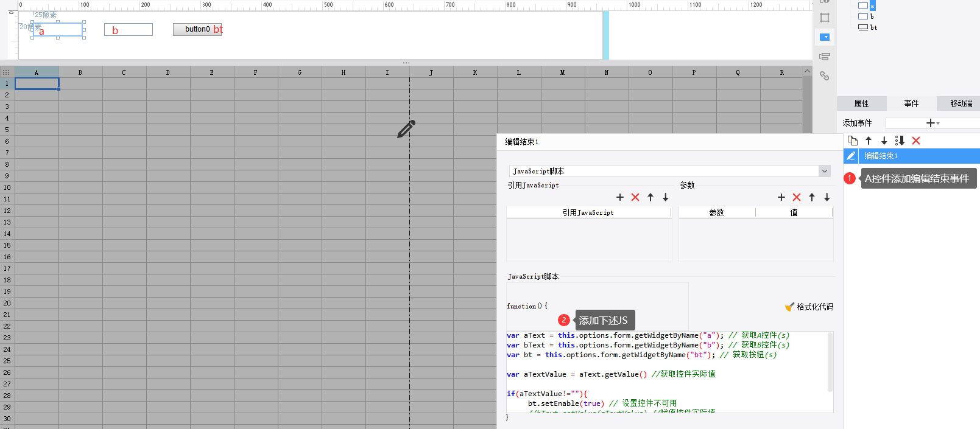The width and height of the screenshot is (980, 429).
Task: Move event up with the arrow icon
Action: (x=869, y=141)
